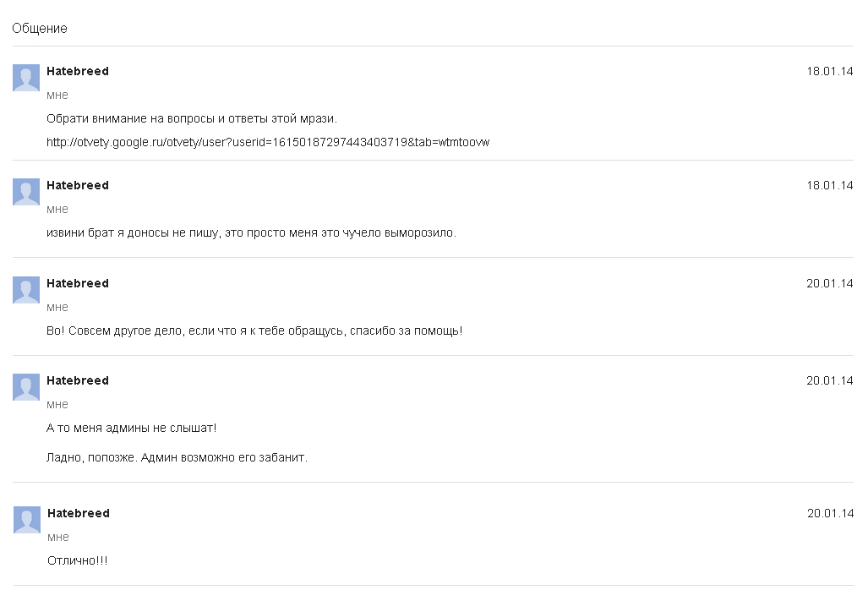Click avatar beside the otvety.google.ru link message
Viewport: 868px width, 590px height.
coord(26,78)
